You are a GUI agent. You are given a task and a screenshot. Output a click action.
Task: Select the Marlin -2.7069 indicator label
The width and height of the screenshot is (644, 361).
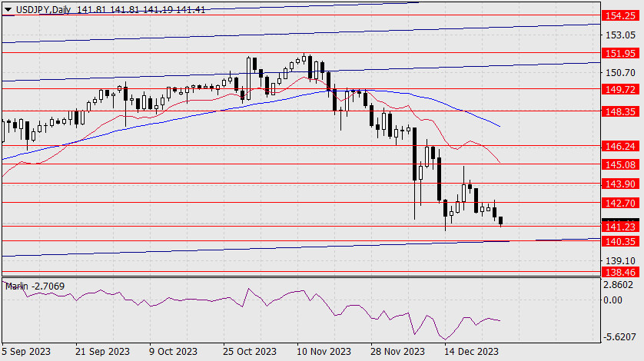click(35, 286)
